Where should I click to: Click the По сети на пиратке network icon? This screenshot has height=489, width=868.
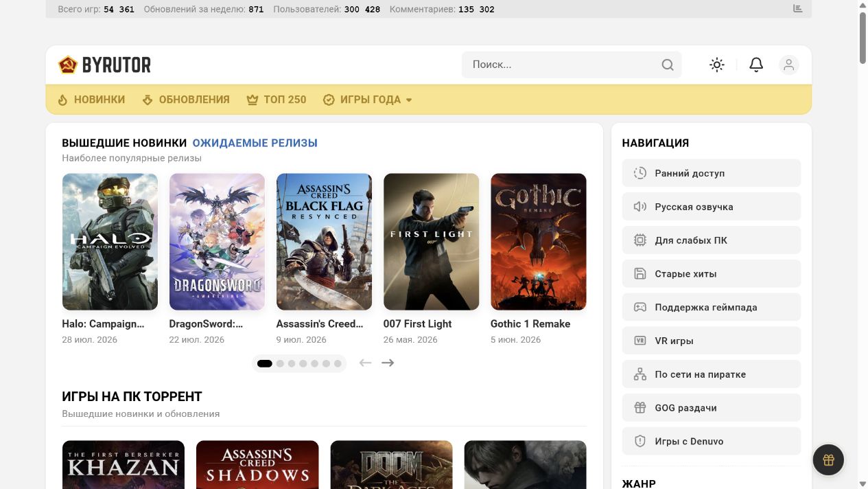point(640,374)
